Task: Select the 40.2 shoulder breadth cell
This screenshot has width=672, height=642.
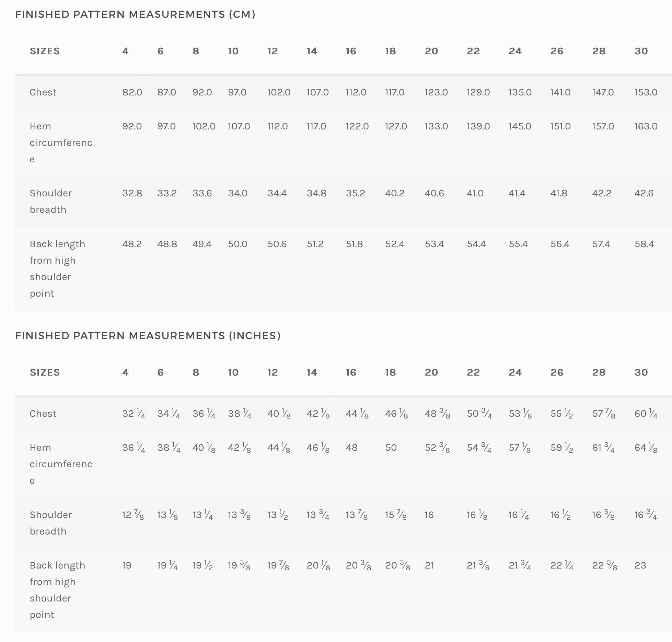Action: 395,193
